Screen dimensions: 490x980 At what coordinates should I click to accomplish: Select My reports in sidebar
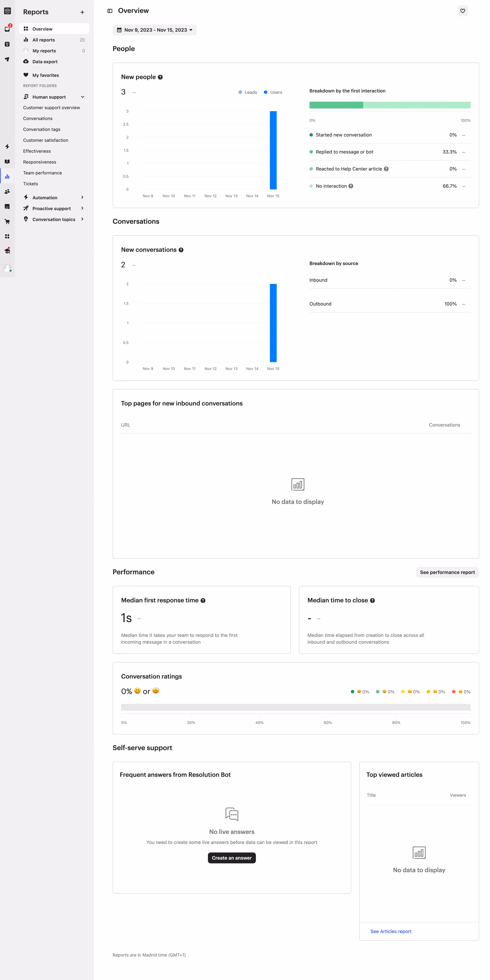click(x=54, y=51)
